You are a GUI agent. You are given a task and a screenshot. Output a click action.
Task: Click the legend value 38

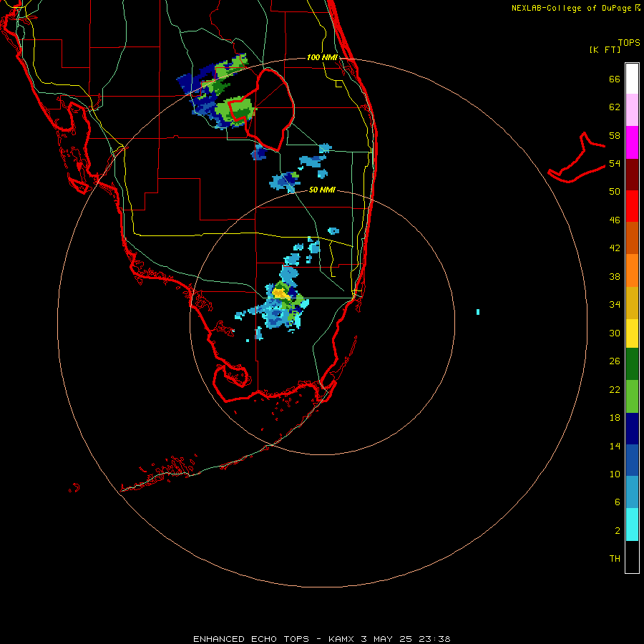tap(615, 276)
